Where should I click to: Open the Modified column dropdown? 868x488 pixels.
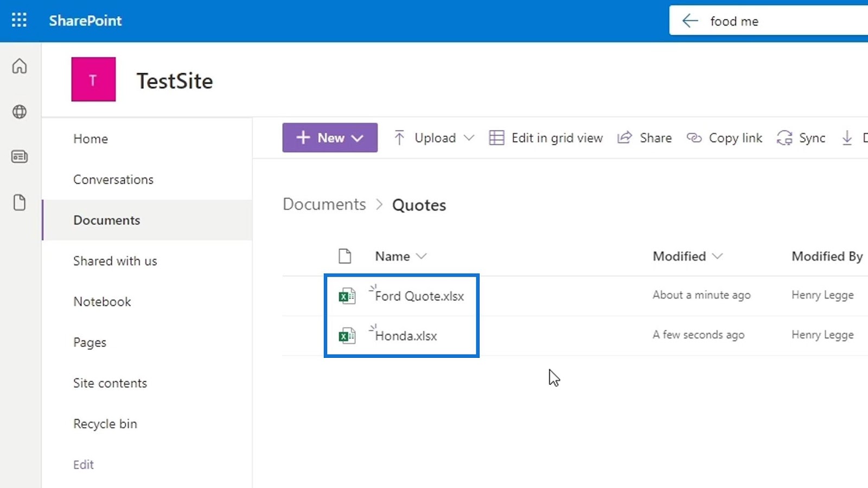click(x=717, y=256)
